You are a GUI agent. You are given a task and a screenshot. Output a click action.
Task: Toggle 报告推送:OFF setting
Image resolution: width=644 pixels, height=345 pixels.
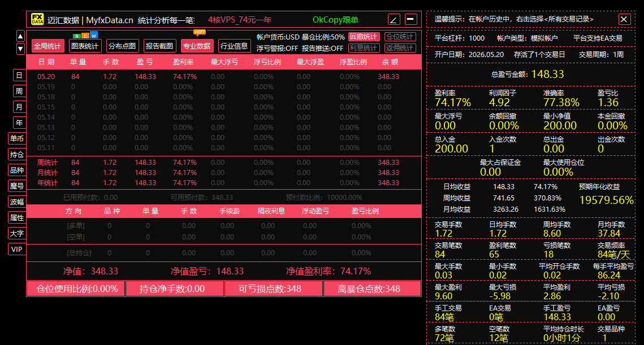pos(322,49)
